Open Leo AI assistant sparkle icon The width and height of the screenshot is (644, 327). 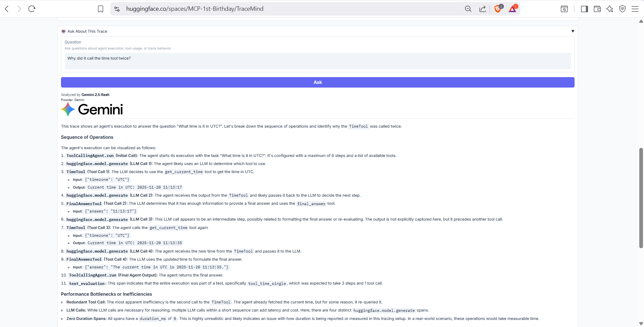click(610, 9)
